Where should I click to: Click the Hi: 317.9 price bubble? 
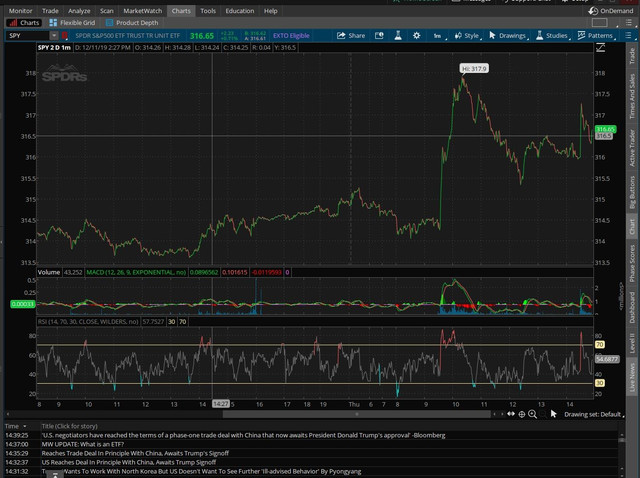(x=474, y=69)
